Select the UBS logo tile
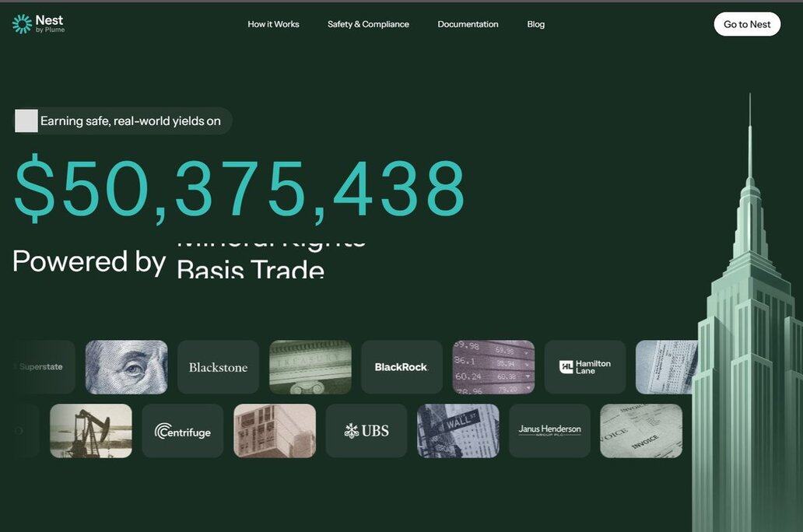 coord(366,431)
